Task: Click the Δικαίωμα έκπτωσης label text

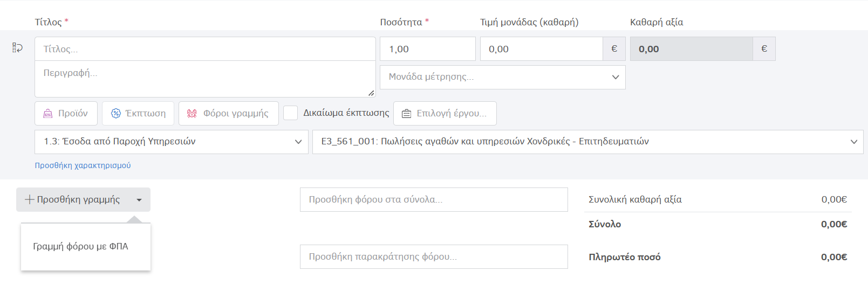Action: pos(346,113)
